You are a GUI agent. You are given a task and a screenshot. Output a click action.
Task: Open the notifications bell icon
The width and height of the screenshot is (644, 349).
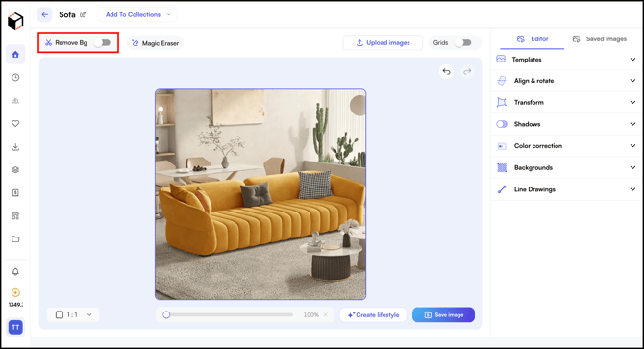coord(15,272)
